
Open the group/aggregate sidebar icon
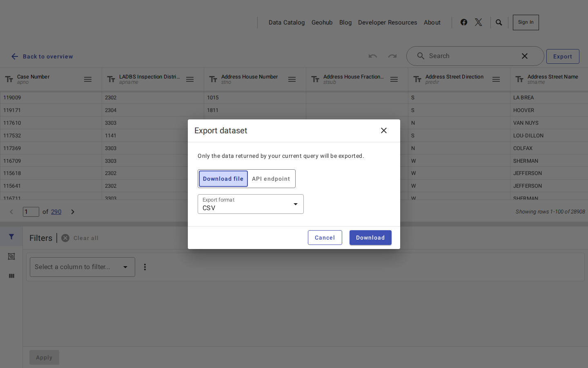11,256
